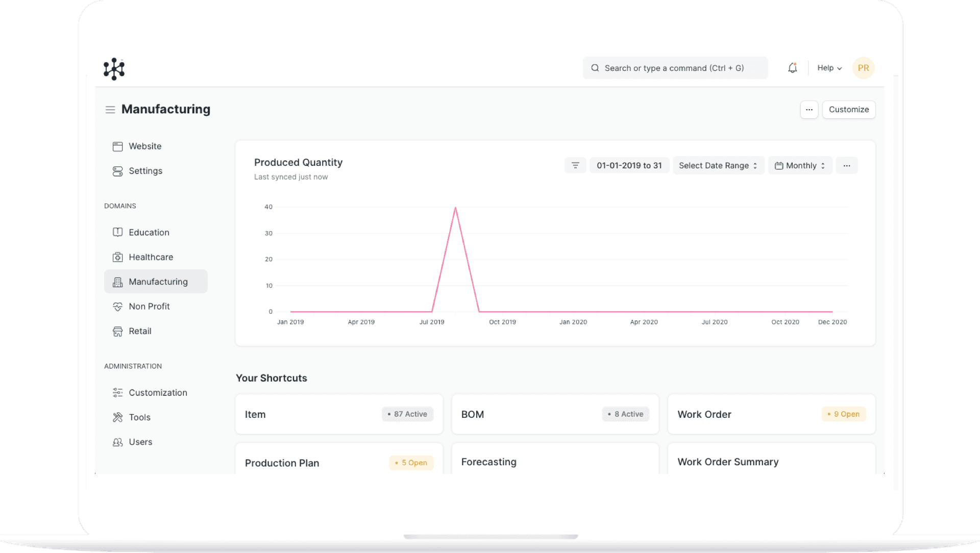Image resolution: width=980 pixels, height=553 pixels.
Task: Click the Users sidebar icon
Action: tap(117, 442)
